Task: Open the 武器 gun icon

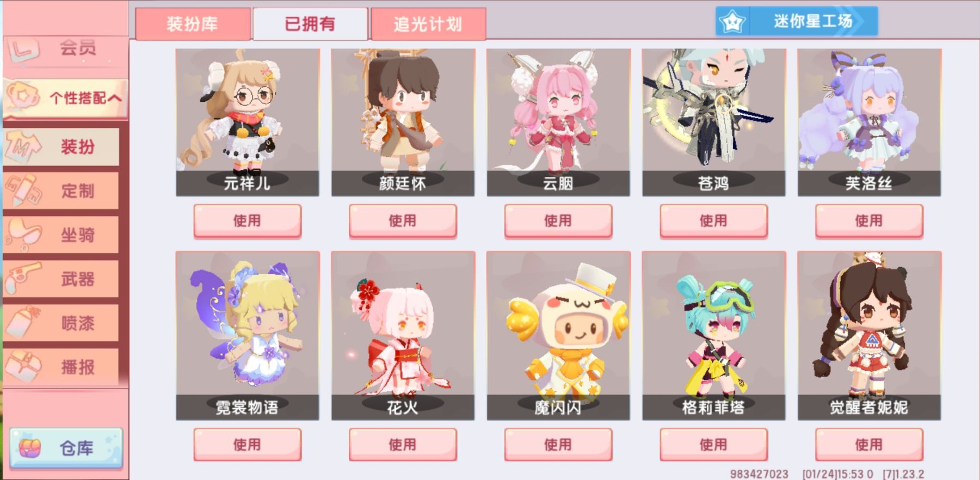Action: click(x=23, y=279)
